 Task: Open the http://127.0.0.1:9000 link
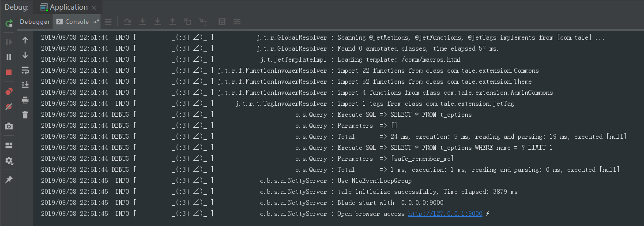[x=445, y=214]
